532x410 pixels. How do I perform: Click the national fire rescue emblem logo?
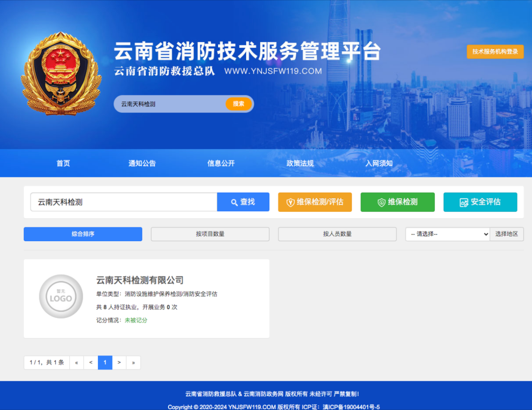pos(61,74)
